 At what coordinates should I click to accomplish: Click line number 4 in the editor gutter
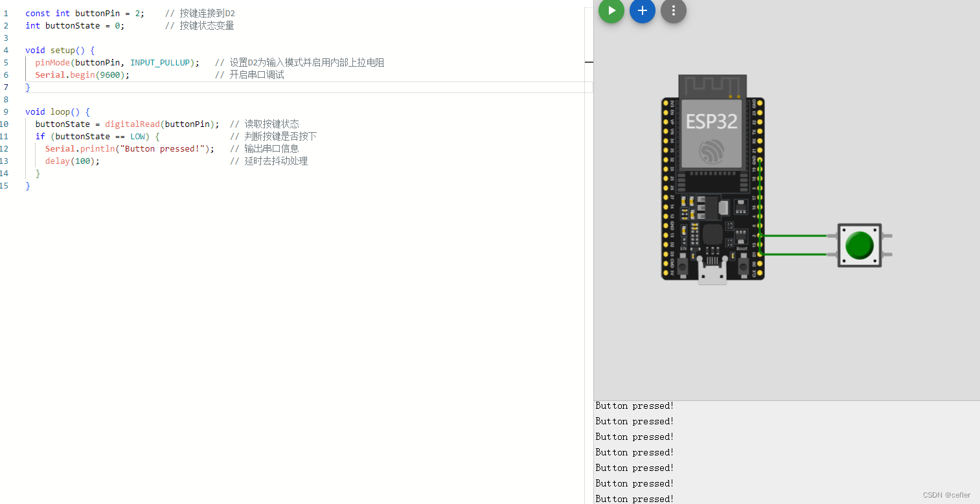(x=6, y=50)
